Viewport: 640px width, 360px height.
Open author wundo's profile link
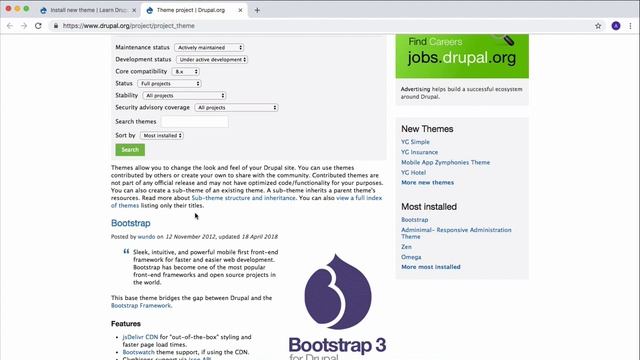point(146,237)
